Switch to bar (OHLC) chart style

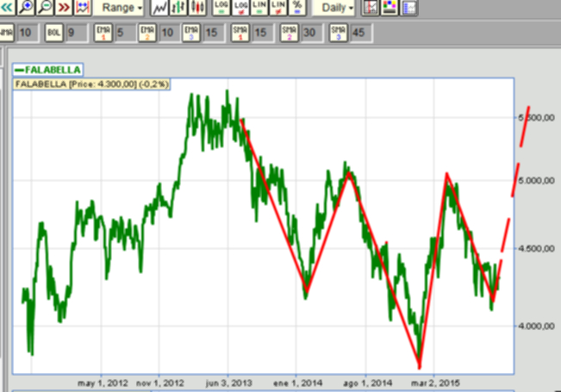point(178,7)
